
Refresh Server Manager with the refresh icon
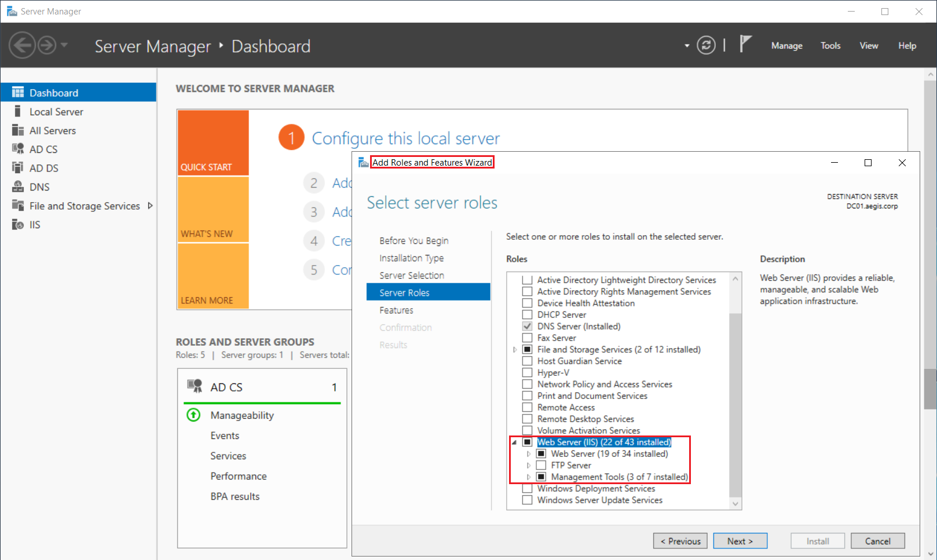706,45
